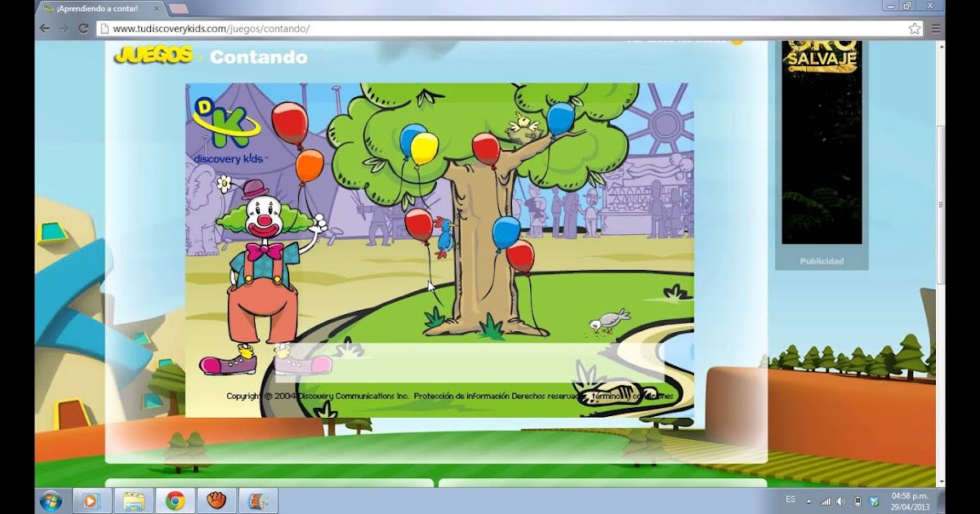Open the volume speaker tray icon
The image size is (980, 514).
(840, 501)
